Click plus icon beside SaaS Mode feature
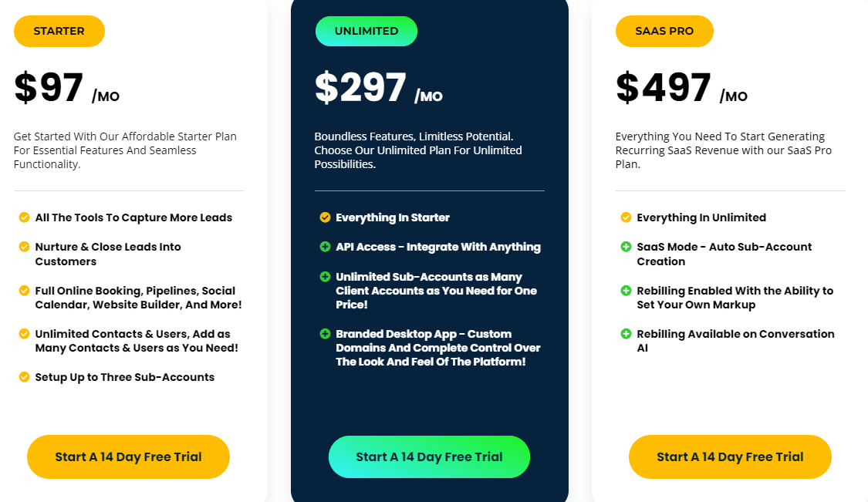 click(x=626, y=246)
